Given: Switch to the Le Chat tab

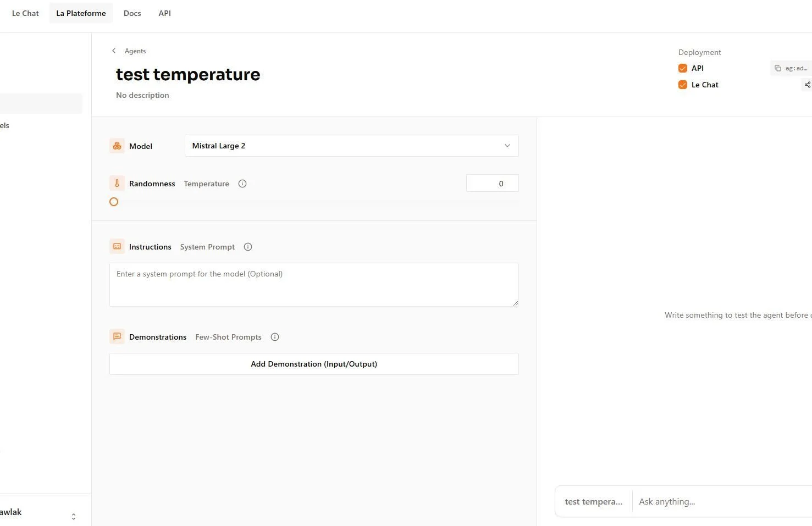Looking at the screenshot, I should 25,13.
